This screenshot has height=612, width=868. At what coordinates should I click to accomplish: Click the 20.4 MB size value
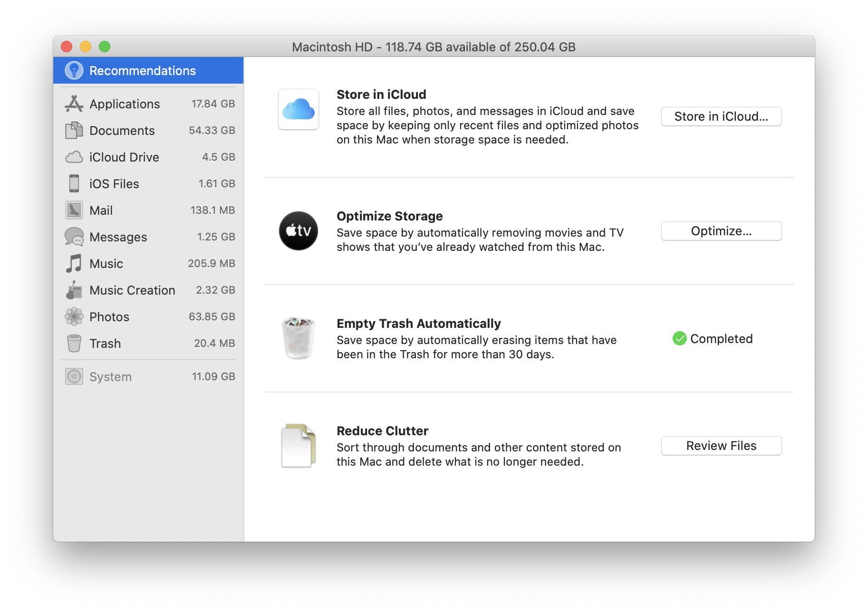[x=214, y=343]
